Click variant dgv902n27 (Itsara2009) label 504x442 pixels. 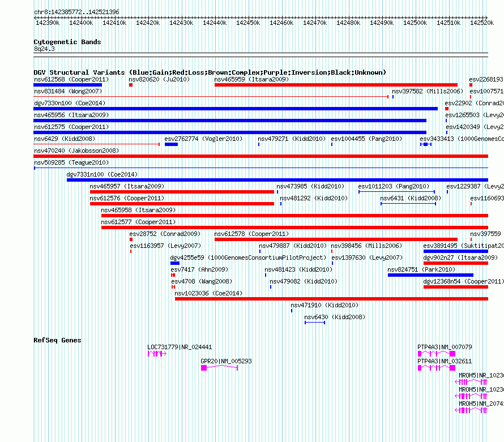pos(460,258)
